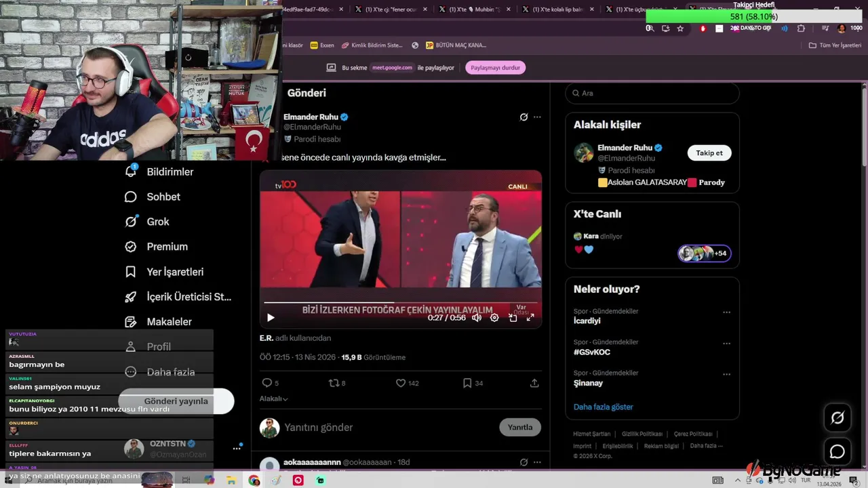
Task: Open İçerik Üreticisi rocket icon
Action: (x=131, y=297)
